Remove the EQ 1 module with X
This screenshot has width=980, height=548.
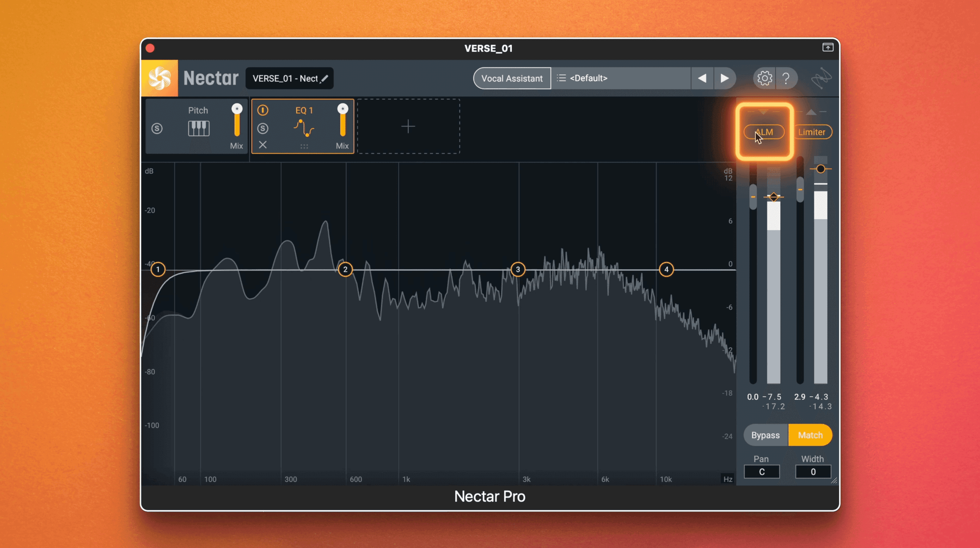coord(263,145)
